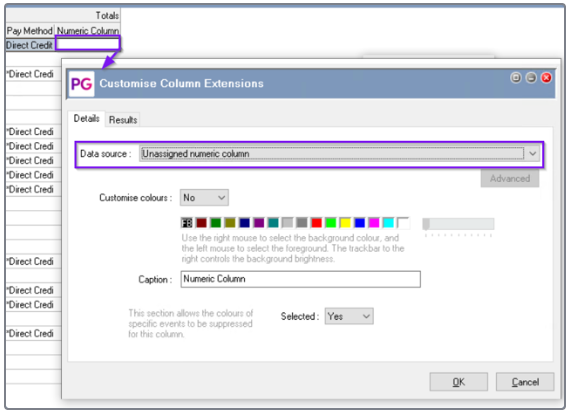The image size is (569, 413).
Task: Pick the dark red colour swatch
Action: click(201, 222)
